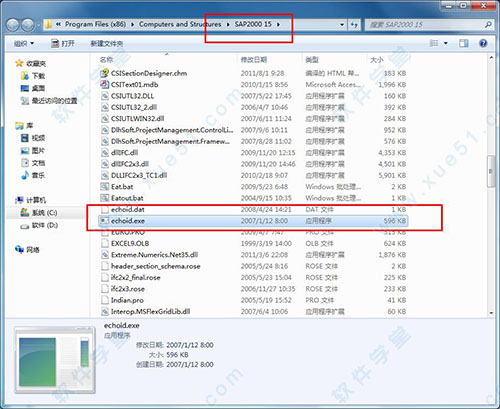Click the file list vertical scrollbar thumb

coord(491,171)
